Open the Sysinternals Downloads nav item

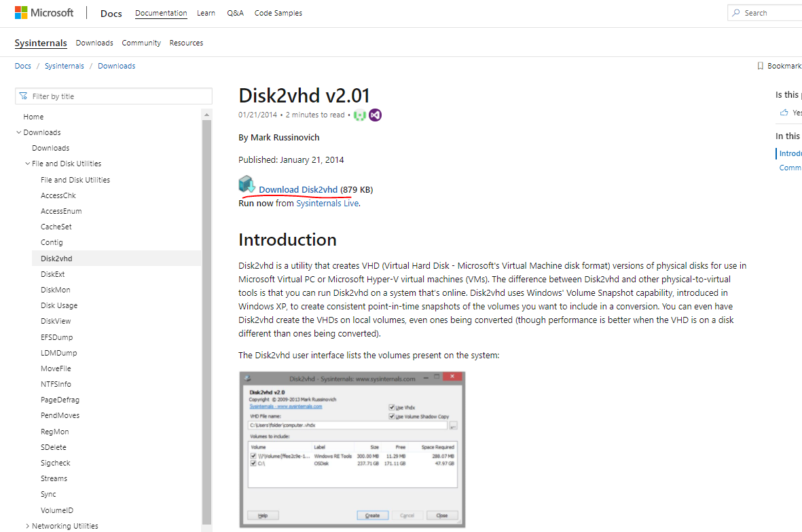click(x=94, y=43)
